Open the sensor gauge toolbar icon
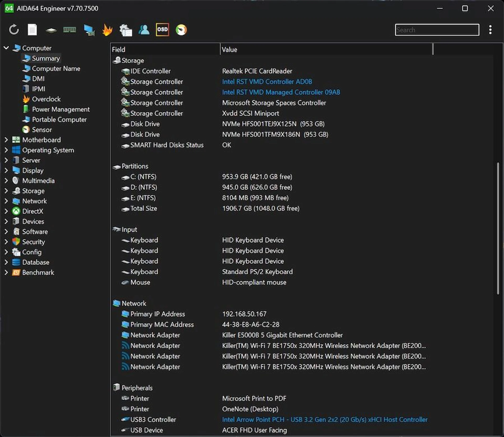This screenshot has width=504, height=437. pyautogui.click(x=181, y=30)
